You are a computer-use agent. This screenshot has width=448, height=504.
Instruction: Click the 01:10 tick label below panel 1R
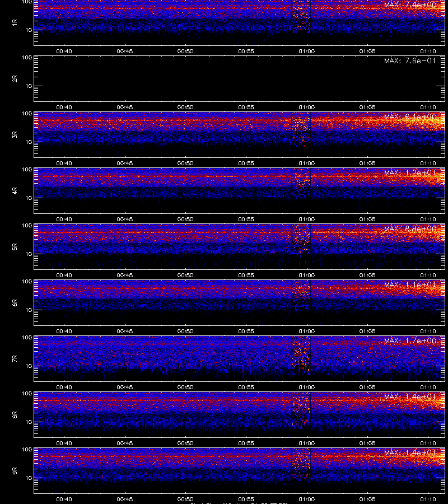428,52
